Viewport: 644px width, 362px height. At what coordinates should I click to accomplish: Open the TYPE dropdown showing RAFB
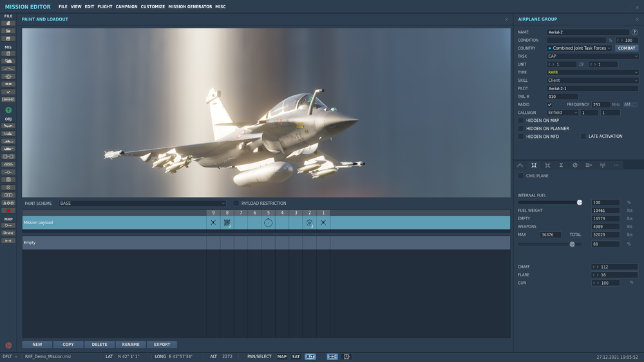(592, 72)
